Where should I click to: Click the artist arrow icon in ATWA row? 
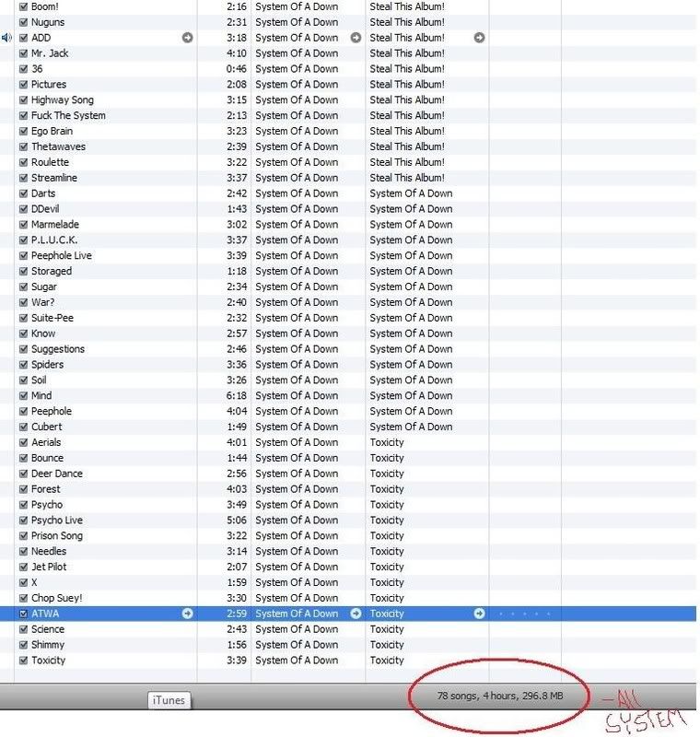pyautogui.click(x=356, y=614)
